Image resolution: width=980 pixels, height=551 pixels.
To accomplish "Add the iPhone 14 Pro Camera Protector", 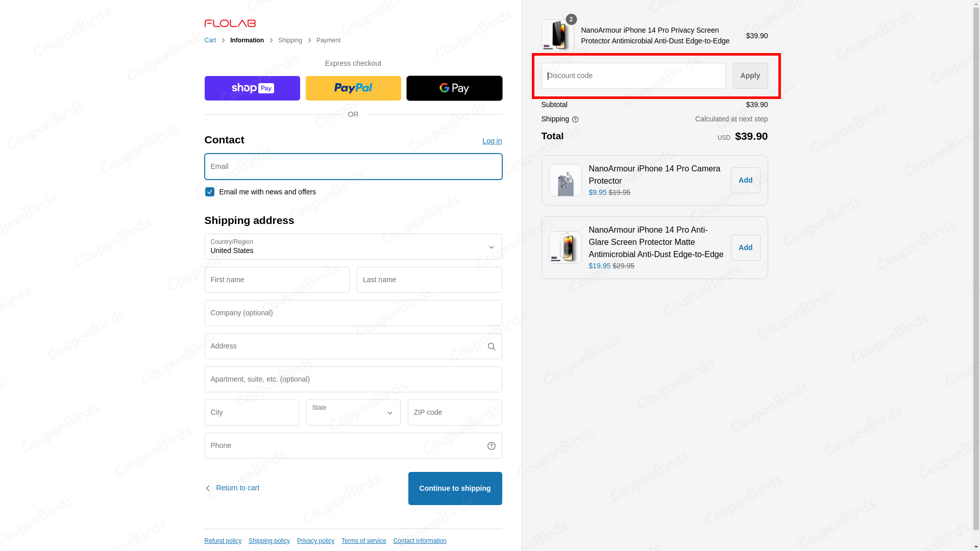I will [745, 180].
